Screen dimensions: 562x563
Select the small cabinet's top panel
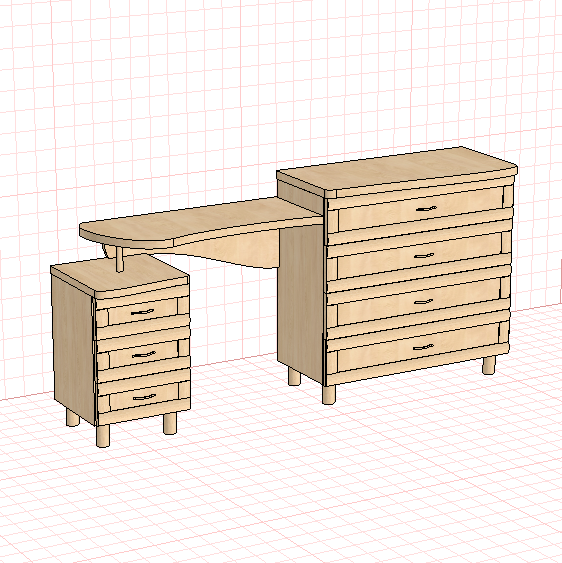click(x=120, y=275)
